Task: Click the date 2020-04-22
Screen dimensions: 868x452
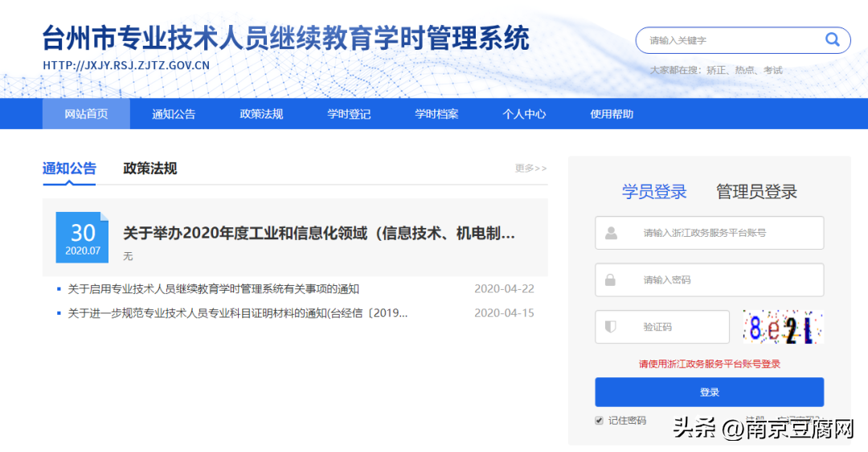Action: [504, 289]
